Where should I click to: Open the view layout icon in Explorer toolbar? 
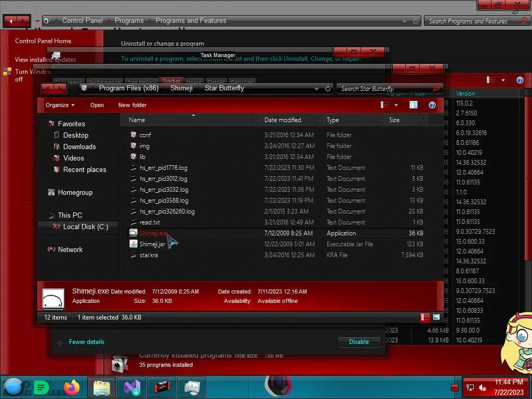pyautogui.click(x=385, y=105)
